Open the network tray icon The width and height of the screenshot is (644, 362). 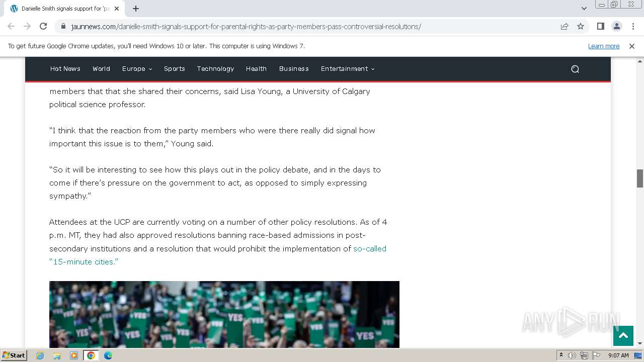pyautogui.click(x=584, y=355)
